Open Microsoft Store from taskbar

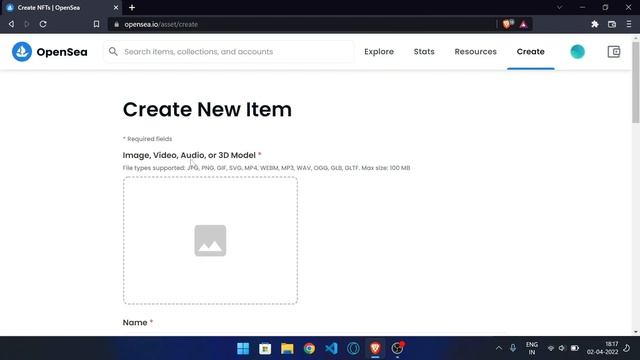pyautogui.click(x=265, y=348)
